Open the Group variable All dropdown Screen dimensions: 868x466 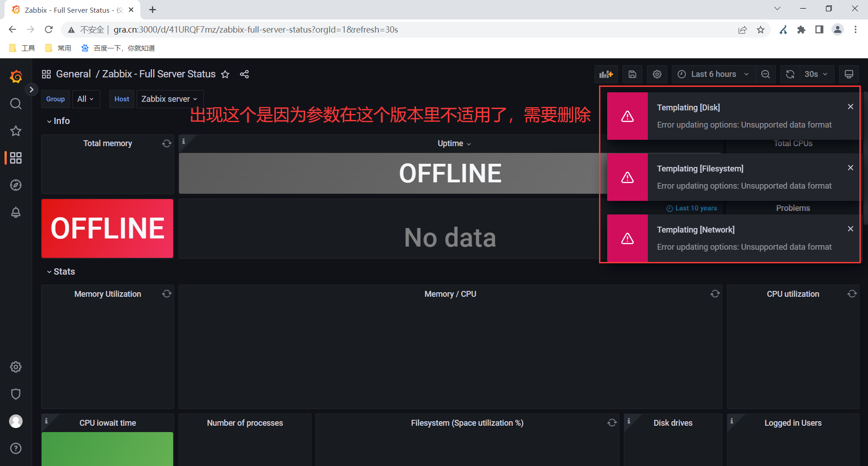click(85, 99)
